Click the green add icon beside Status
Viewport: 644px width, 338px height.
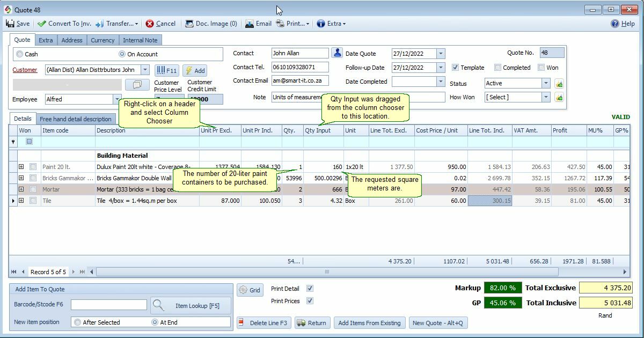(559, 83)
